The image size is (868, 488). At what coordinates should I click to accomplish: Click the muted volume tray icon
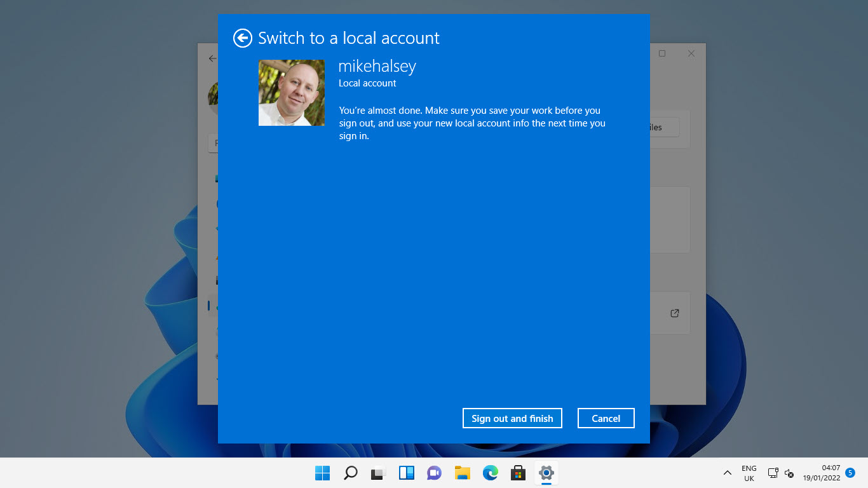coord(789,473)
